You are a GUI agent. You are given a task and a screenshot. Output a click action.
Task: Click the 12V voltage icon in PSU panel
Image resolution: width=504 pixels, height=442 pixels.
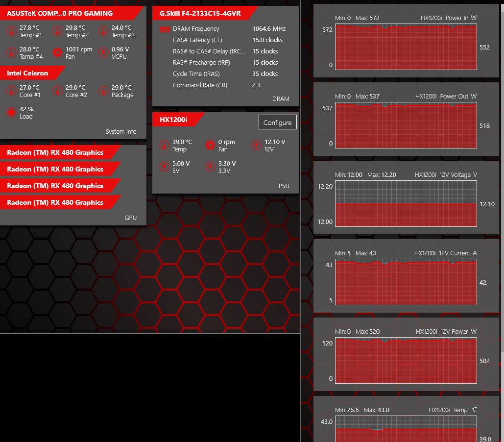click(256, 146)
